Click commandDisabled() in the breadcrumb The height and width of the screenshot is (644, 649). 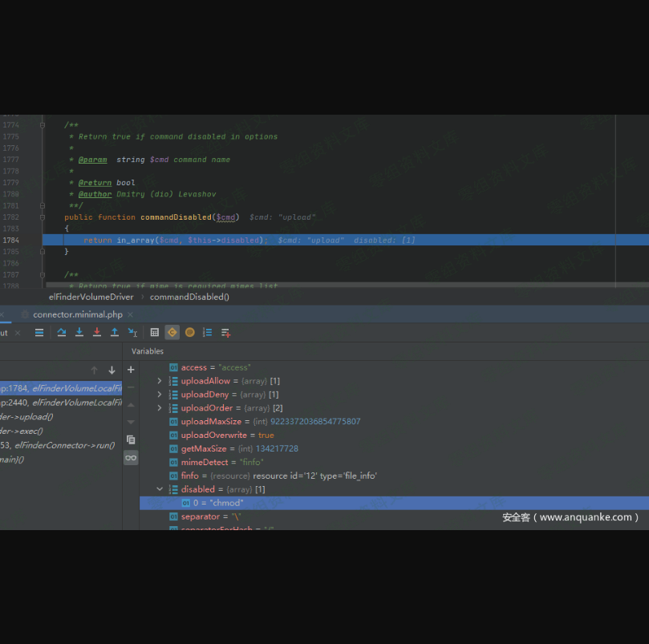click(x=189, y=297)
